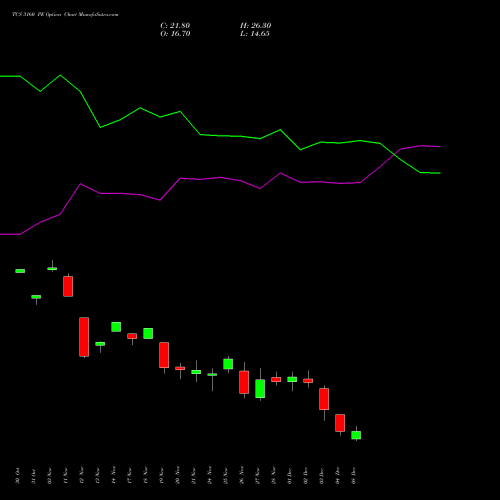Image resolution: width=500 pixels, height=500 pixels.
Task: Click the red candle above 04 Dec
Action: click(x=340, y=423)
